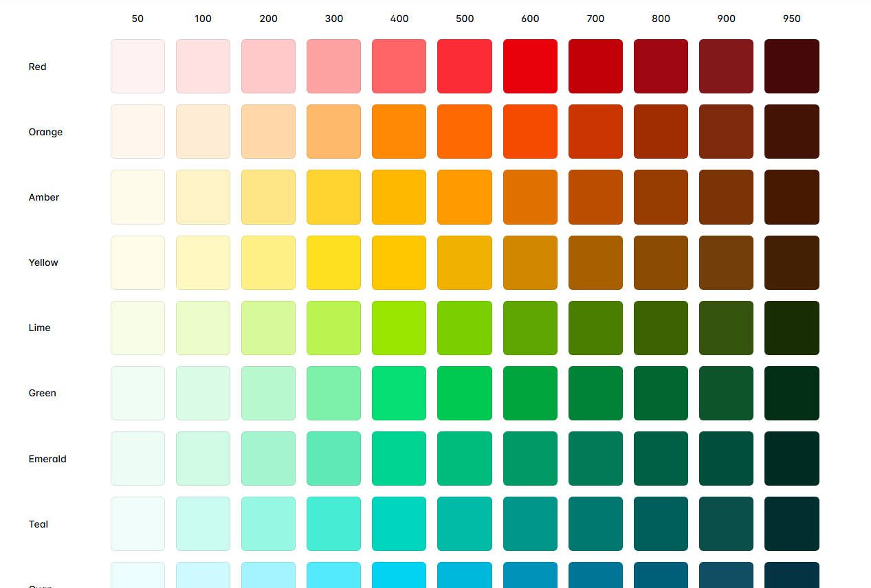Select the Yellow 950 color swatch
This screenshot has width=871, height=588.
[x=791, y=262]
